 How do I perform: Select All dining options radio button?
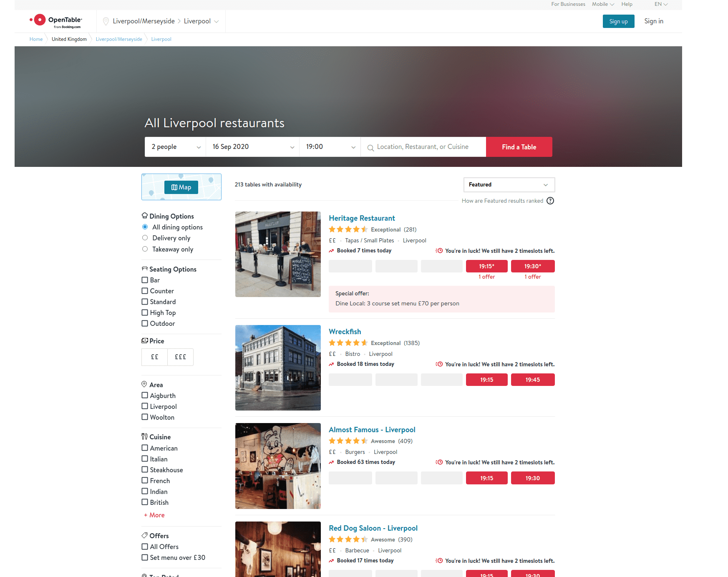pos(145,227)
